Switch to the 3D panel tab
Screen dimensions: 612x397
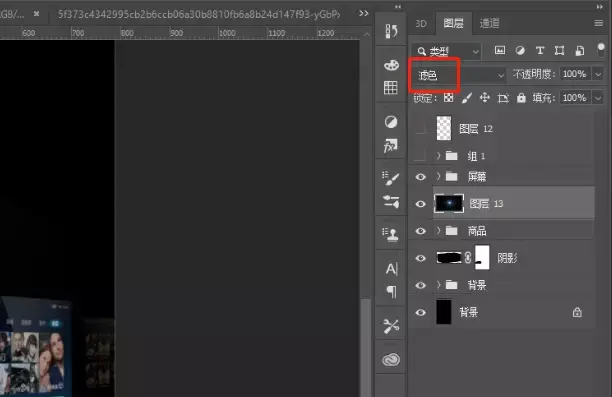point(421,24)
